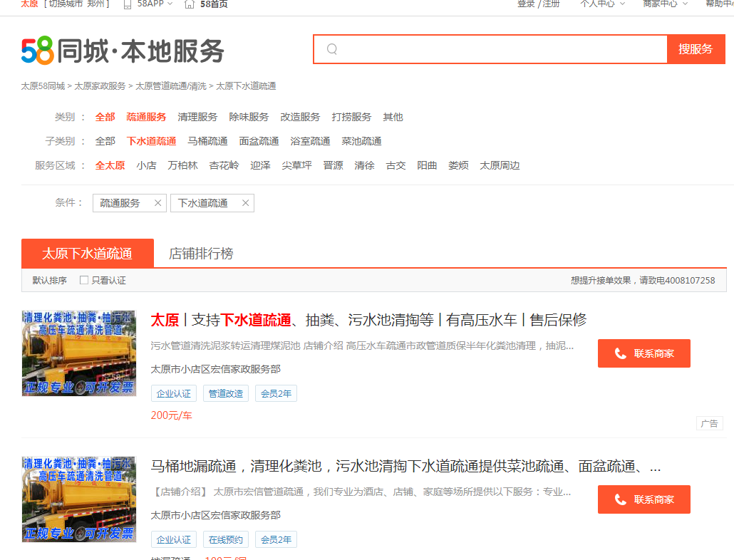Click the 企业认证 tag on the first listing
The height and width of the screenshot is (560, 734).
[x=174, y=393]
